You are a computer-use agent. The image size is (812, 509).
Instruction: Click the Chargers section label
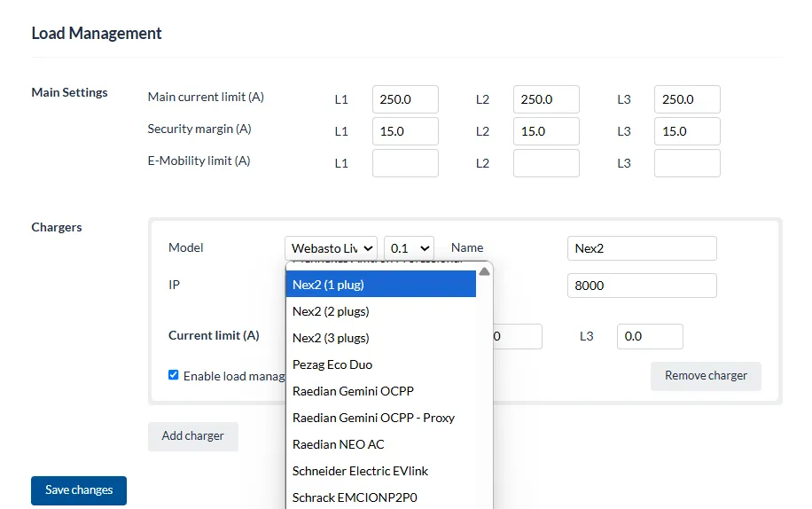(57, 227)
